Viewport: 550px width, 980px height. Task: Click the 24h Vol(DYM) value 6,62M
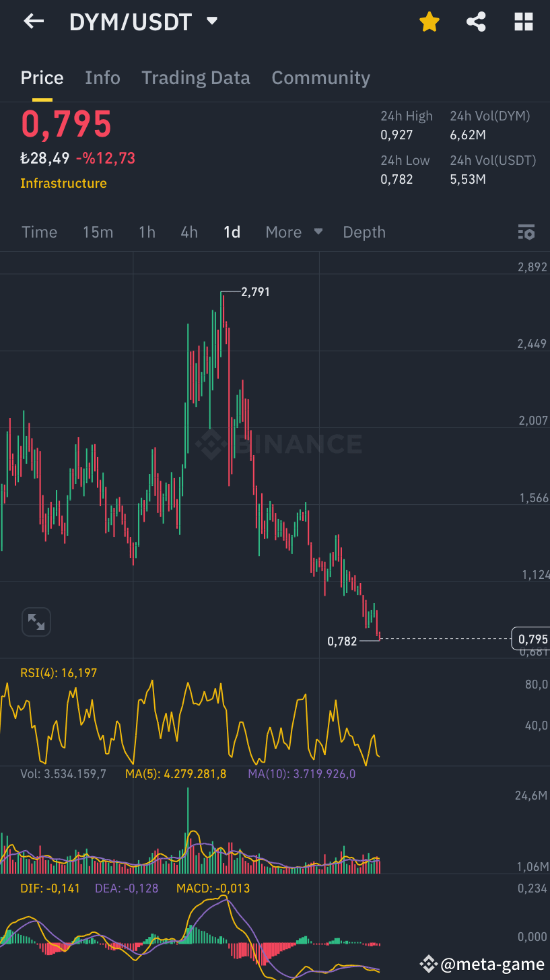click(468, 135)
